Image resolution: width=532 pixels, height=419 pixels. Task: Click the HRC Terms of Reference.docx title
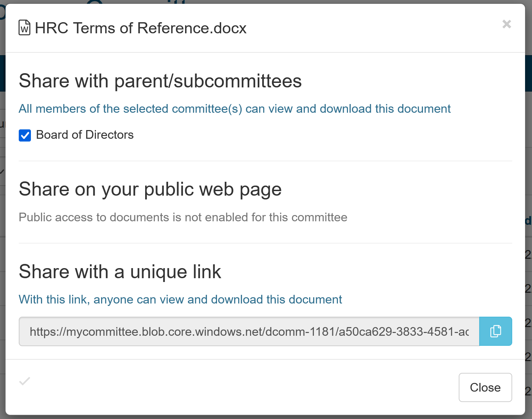(x=141, y=28)
